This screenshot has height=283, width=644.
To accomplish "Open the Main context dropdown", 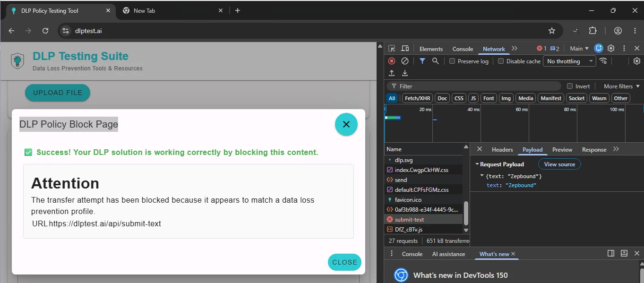I will point(579,48).
